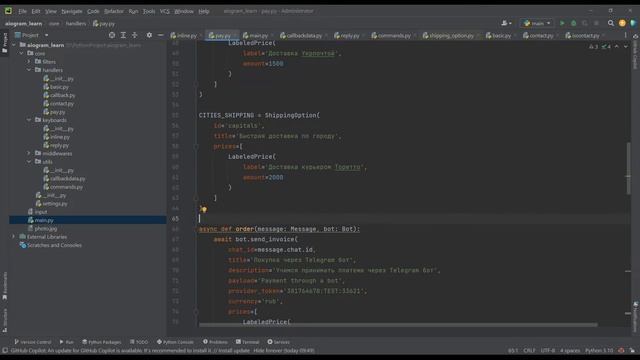Select photo.jpg in the project tree

46,229
